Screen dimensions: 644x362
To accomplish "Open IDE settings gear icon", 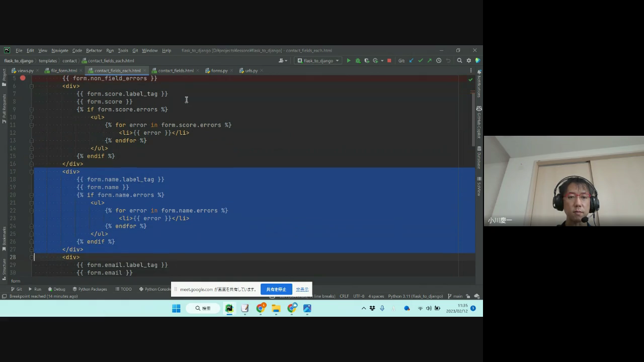I will pos(468,61).
